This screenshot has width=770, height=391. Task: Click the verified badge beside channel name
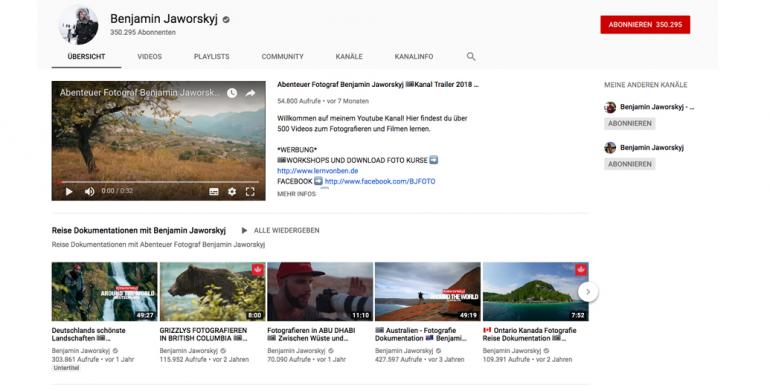pos(226,20)
